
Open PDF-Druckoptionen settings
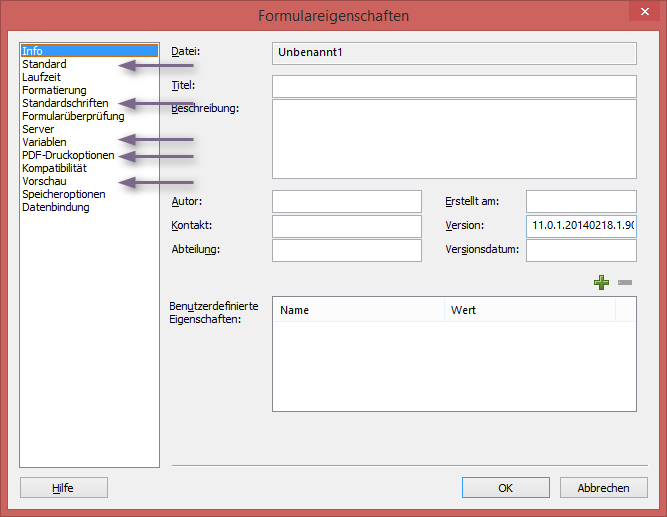(68, 155)
